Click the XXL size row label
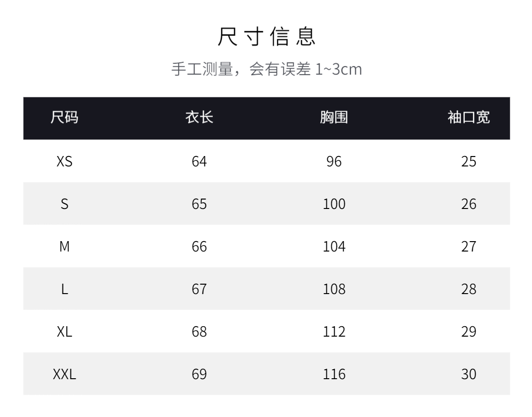Image resolution: width=532 pixels, height=417 pixels. coord(64,374)
